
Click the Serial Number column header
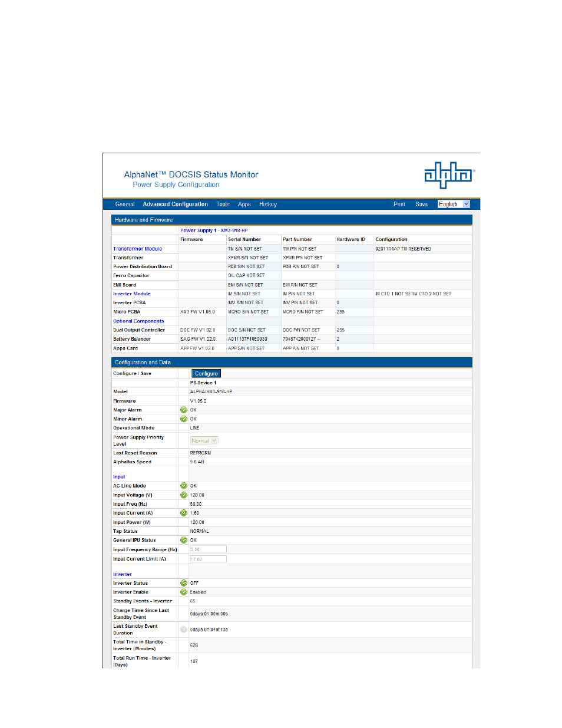244,239
